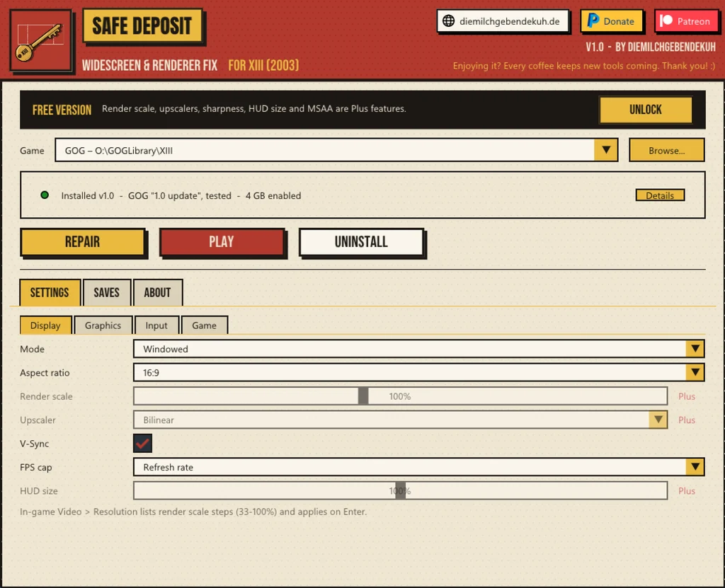725x588 pixels.
Task: Switch to the Settings tab
Action: (x=50, y=293)
